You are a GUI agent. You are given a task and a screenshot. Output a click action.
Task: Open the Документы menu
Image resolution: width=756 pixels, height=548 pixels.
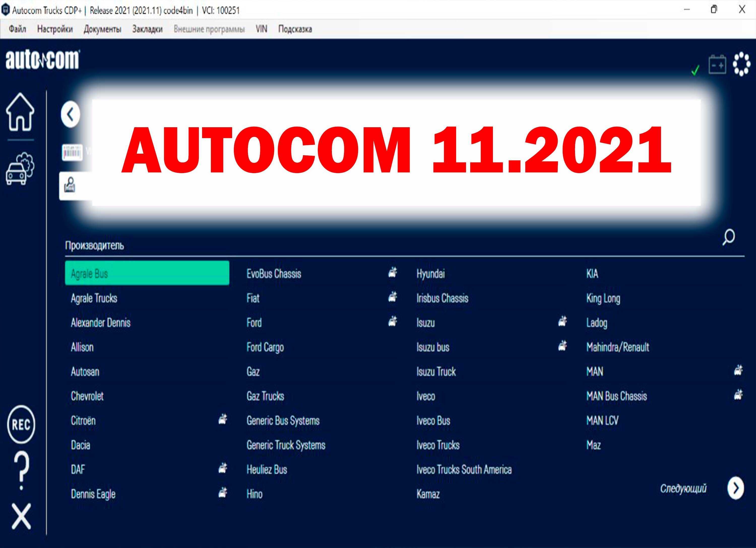pyautogui.click(x=102, y=29)
